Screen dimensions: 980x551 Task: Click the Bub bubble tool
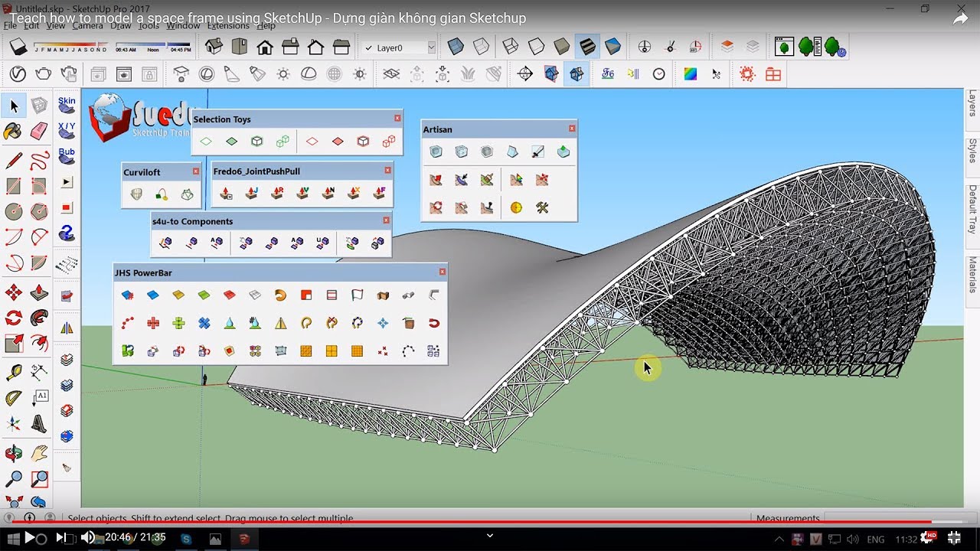tap(67, 156)
